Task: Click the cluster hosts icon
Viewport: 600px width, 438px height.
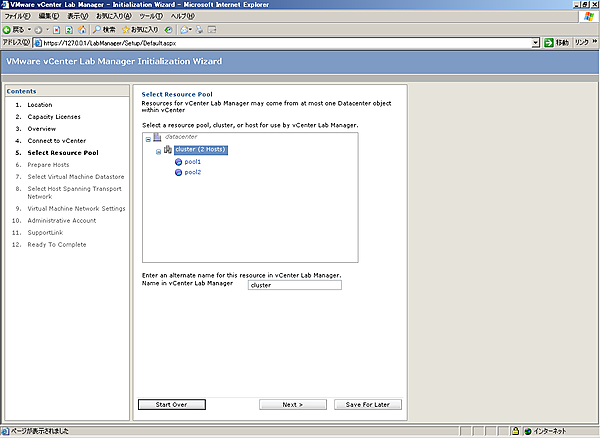Action: coord(168,150)
